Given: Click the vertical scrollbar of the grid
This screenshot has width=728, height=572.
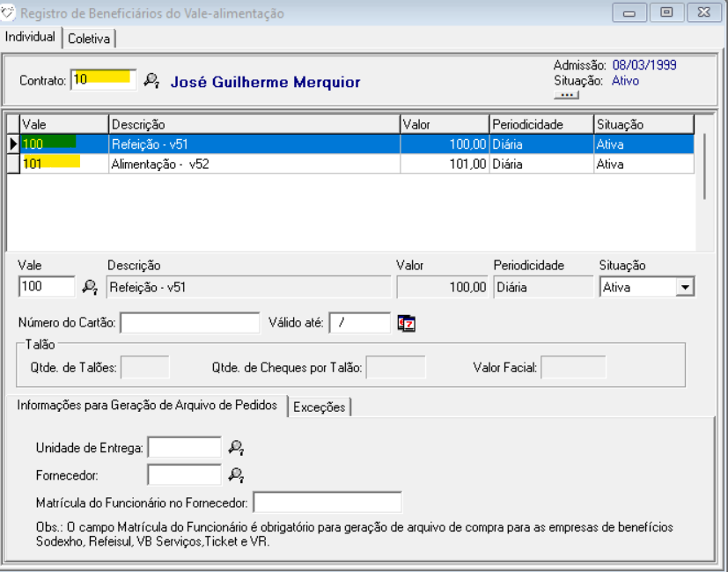Looking at the screenshot, I should [x=704, y=167].
